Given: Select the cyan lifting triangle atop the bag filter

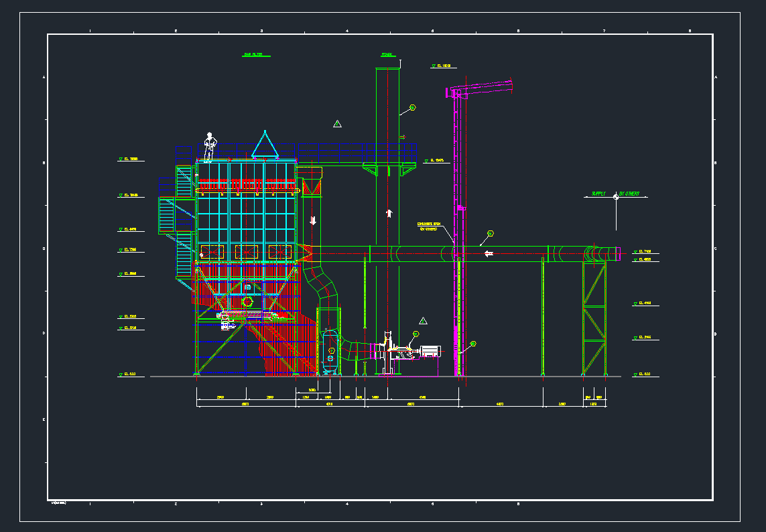Looking at the screenshot, I should [265, 145].
